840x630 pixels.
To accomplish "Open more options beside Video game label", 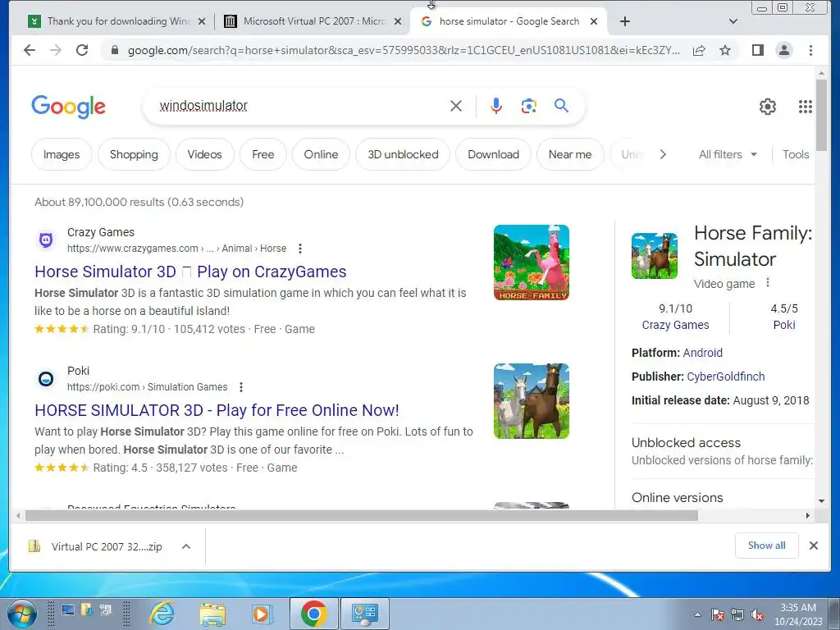I will 768,282.
